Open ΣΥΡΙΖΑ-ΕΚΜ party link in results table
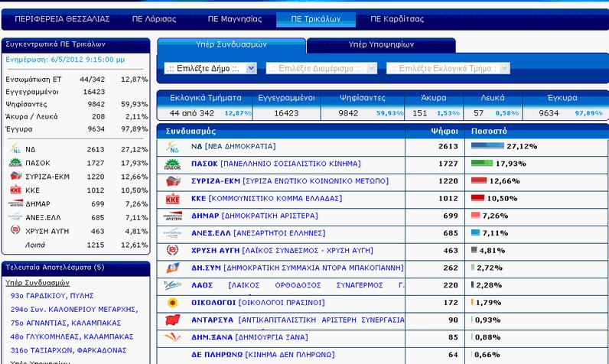 coord(290,180)
